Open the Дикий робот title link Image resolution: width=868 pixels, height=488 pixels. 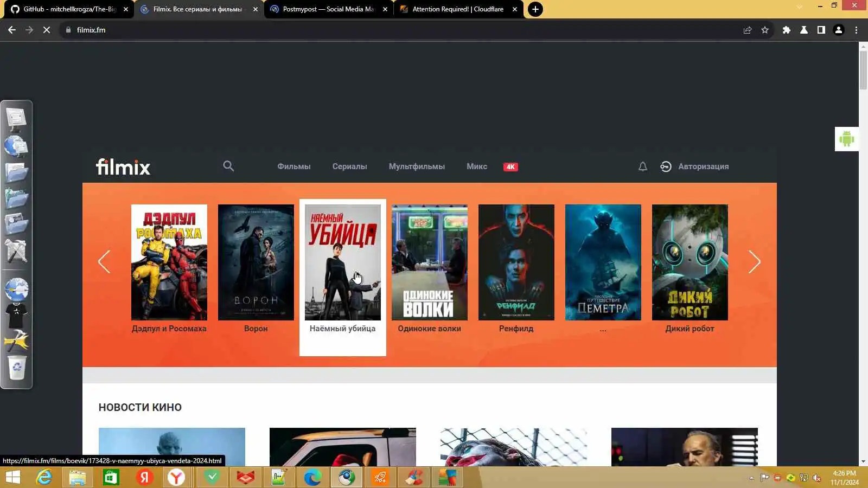[x=690, y=329]
